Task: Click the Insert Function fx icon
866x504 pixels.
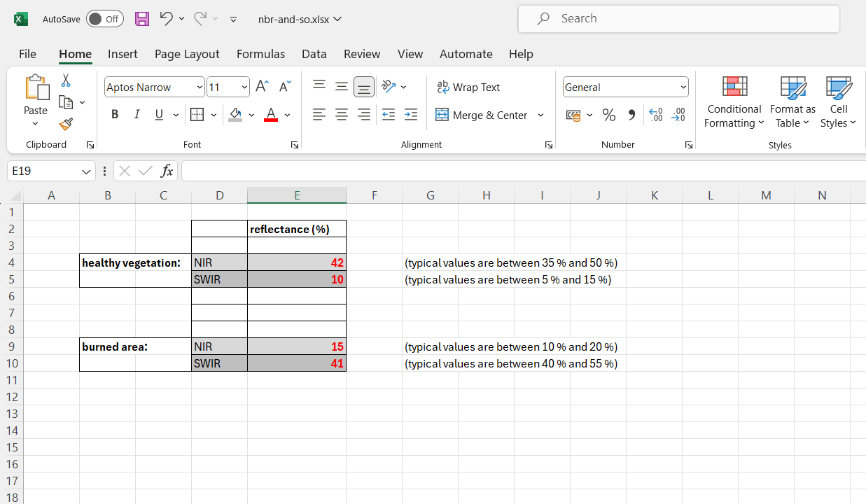Action: pos(167,171)
